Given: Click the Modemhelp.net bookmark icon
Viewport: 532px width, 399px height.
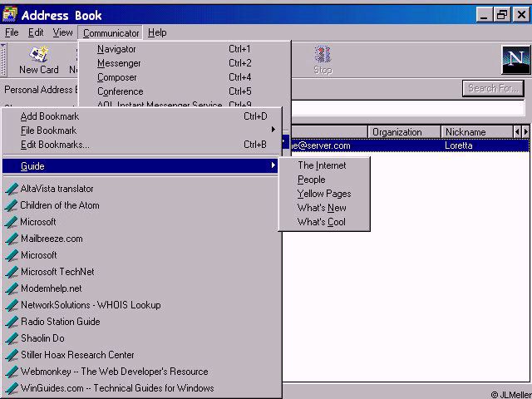Looking at the screenshot, I should click(12, 288).
